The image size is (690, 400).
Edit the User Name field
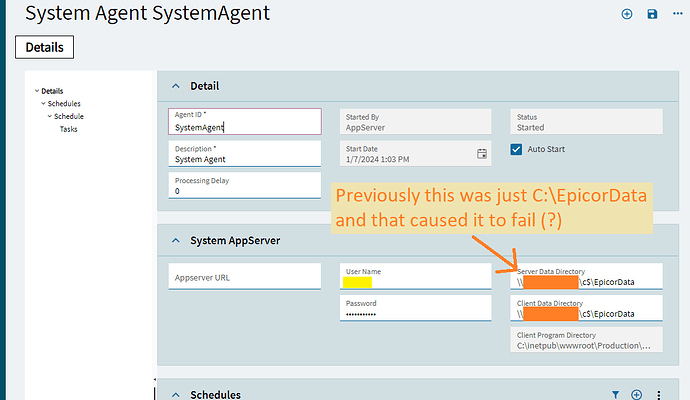(x=415, y=276)
